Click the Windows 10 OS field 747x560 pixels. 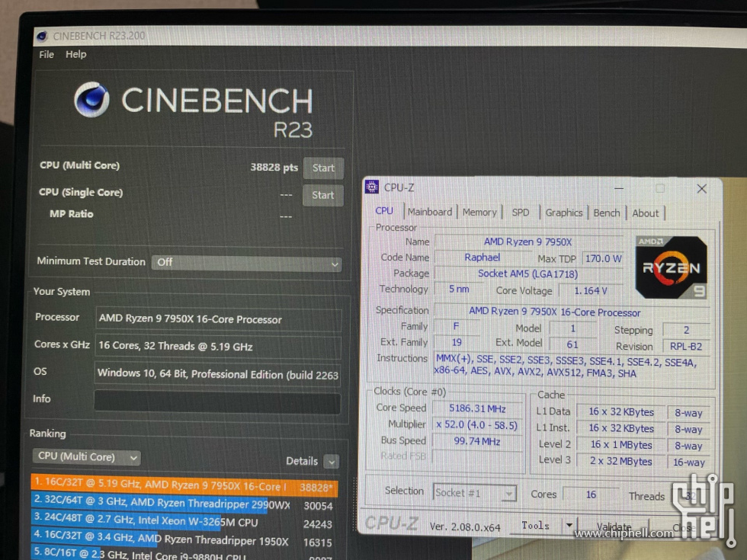point(217,374)
